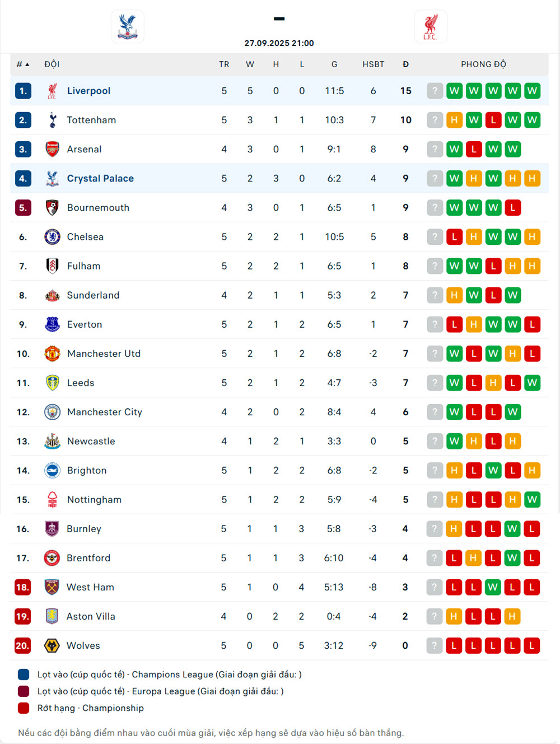The image size is (560, 744).
Task: Click Liverpool's upcoming match question mark badge
Action: coord(435,91)
